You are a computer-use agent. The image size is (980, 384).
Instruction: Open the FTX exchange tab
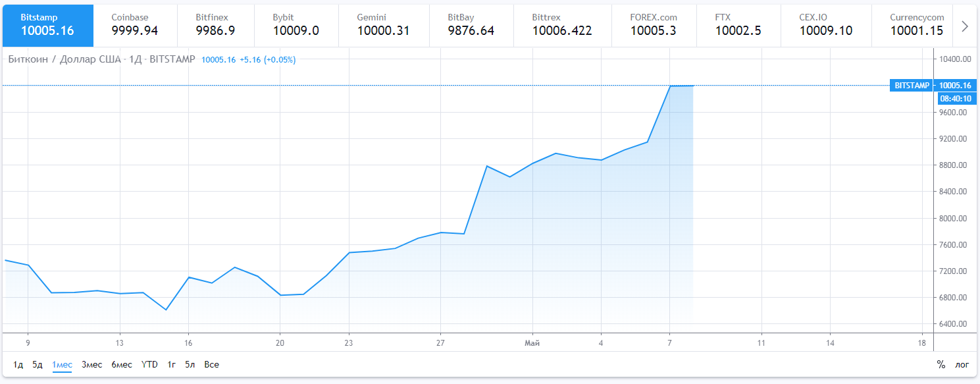[x=738, y=24]
